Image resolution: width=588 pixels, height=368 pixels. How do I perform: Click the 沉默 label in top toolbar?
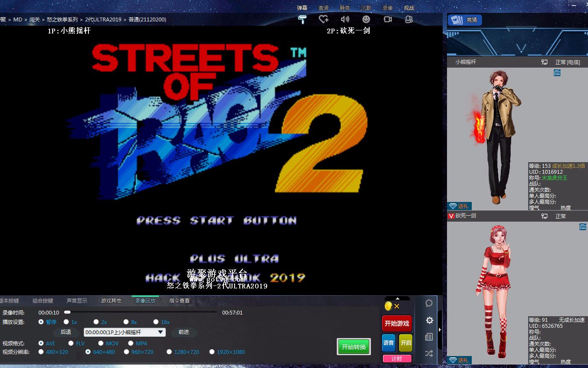(x=366, y=8)
